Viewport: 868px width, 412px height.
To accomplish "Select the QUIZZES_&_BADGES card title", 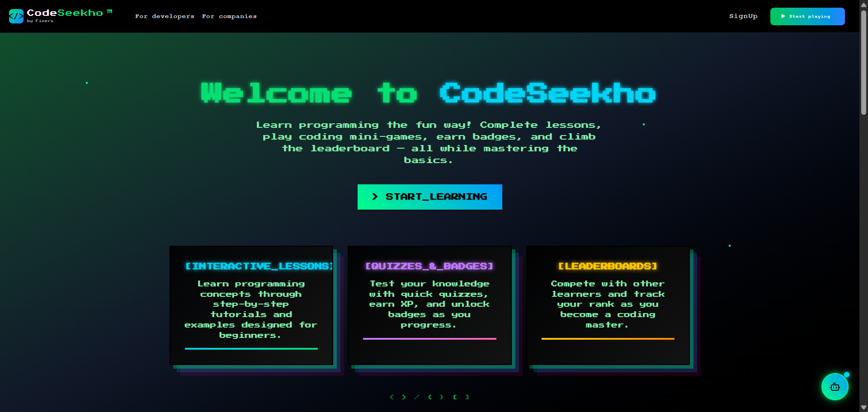I will [429, 266].
